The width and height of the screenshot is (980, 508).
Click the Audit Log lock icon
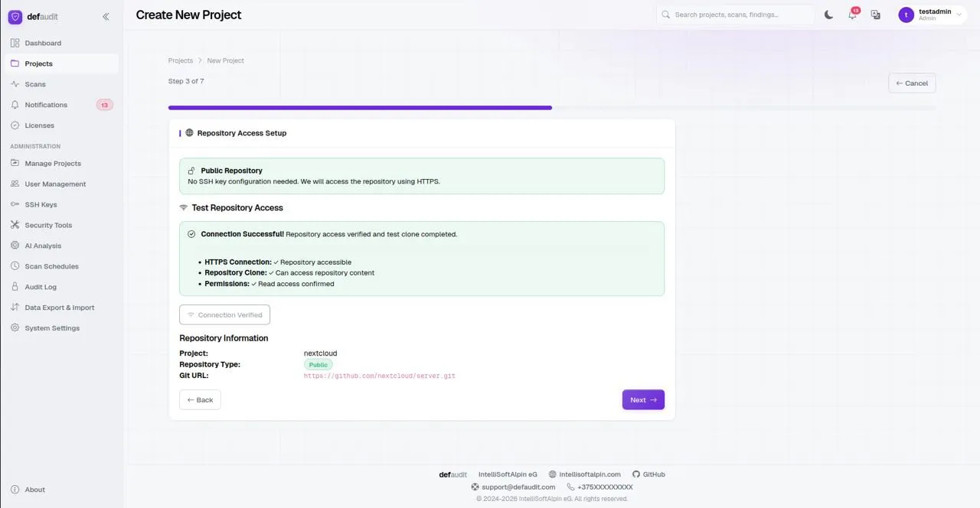click(x=15, y=287)
